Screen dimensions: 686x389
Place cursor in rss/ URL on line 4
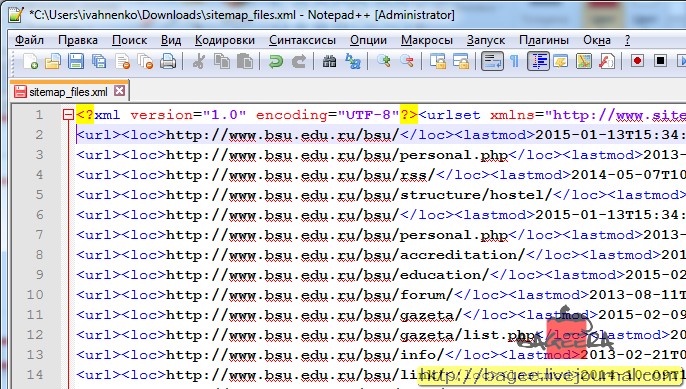tap(417, 175)
